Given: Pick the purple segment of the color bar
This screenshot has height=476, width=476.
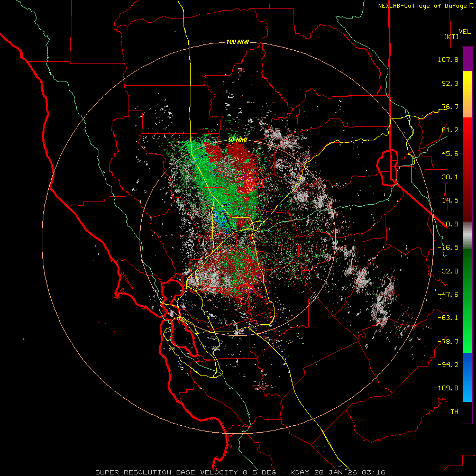Looking at the screenshot, I should [467, 59].
